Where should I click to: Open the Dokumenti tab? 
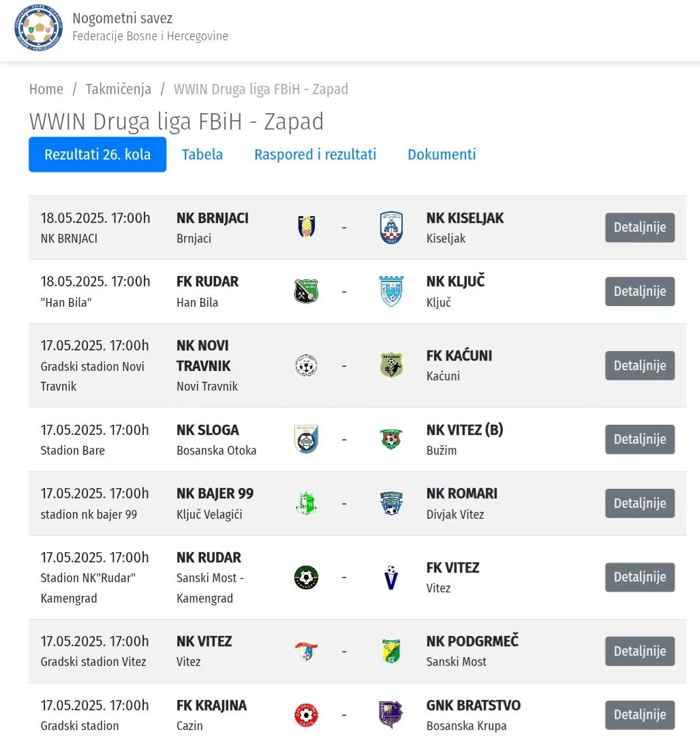[442, 154]
